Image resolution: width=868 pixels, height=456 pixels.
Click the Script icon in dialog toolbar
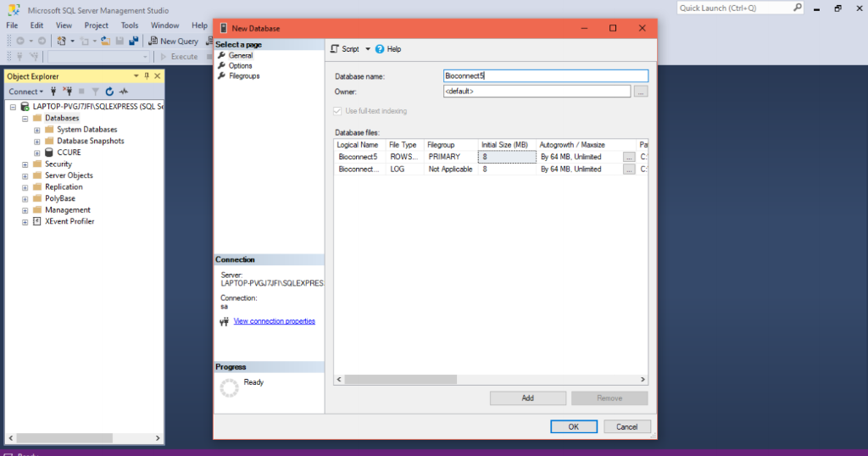coord(334,49)
